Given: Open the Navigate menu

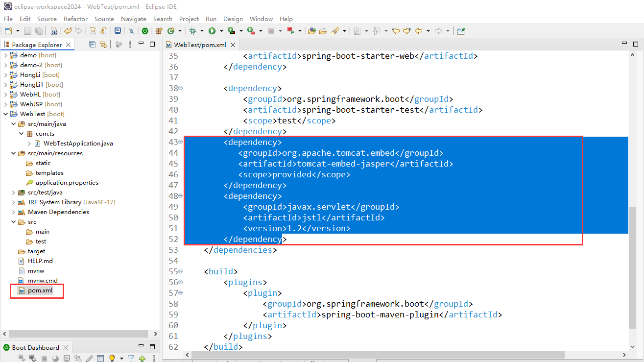Looking at the screenshot, I should pyautogui.click(x=134, y=19).
